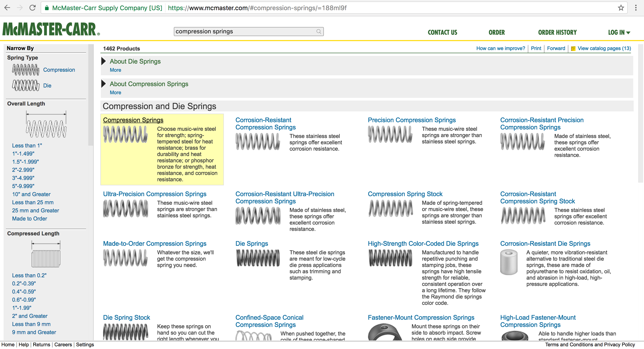Select Made to Order length filter
The image size is (644, 349).
tap(30, 219)
